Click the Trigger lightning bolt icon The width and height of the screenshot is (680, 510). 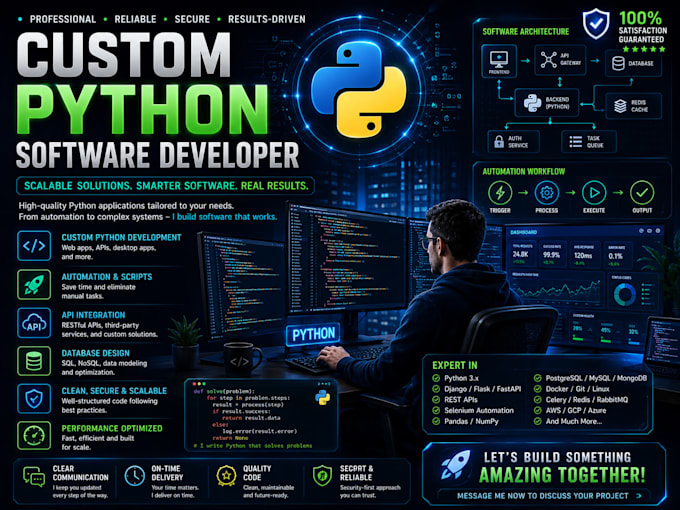(500, 193)
